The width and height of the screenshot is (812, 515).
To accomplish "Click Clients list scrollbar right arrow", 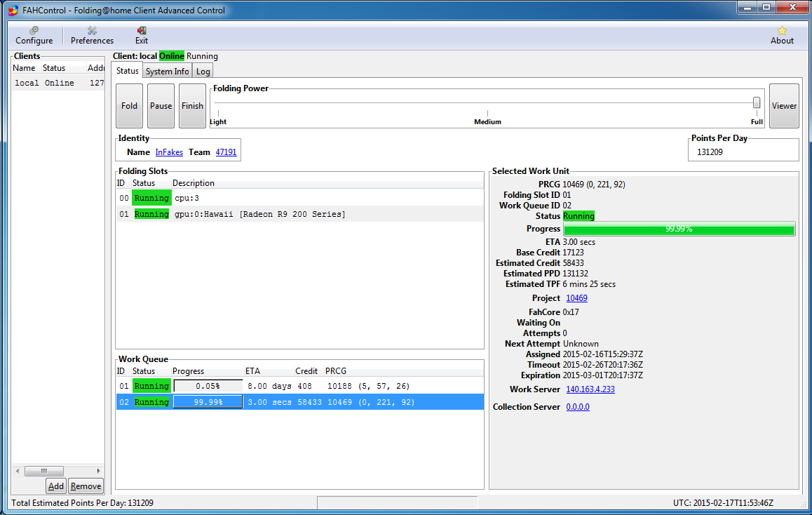I will [98, 471].
